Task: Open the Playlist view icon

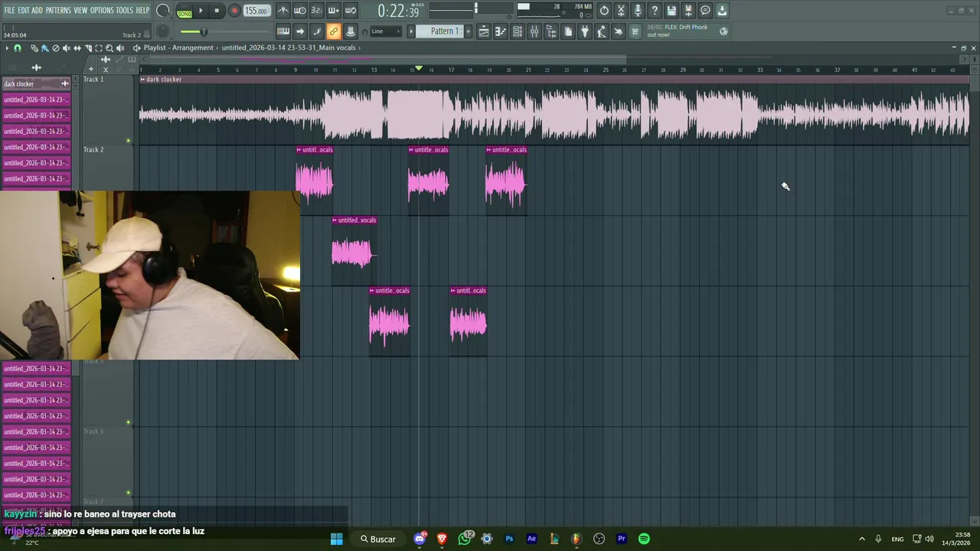Action: point(484,31)
